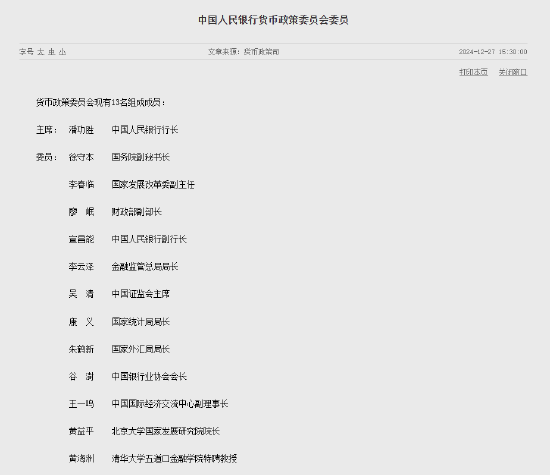Click the name 王一鸣
Screen dimensions: 550x475
(x=81, y=404)
